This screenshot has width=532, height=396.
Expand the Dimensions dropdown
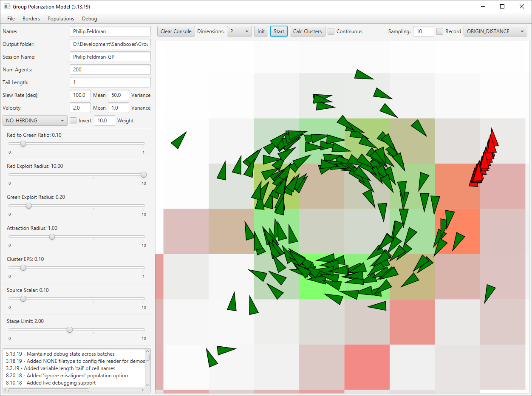[239, 31]
